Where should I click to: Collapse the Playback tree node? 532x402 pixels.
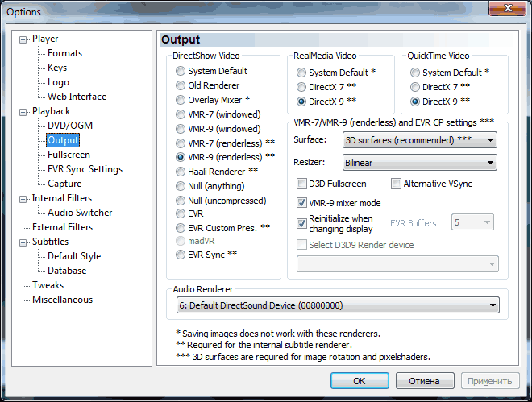(x=23, y=111)
